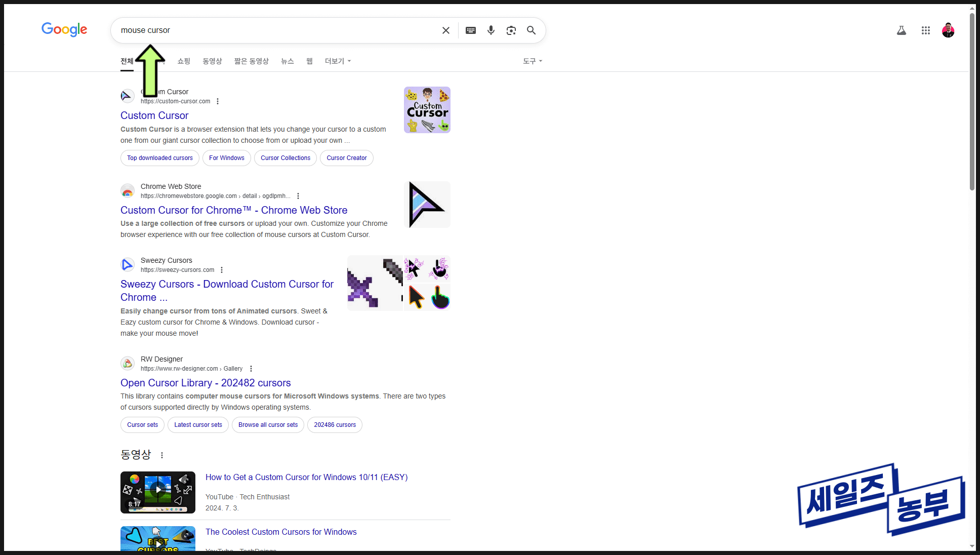Open Google Lens image search

click(511, 30)
